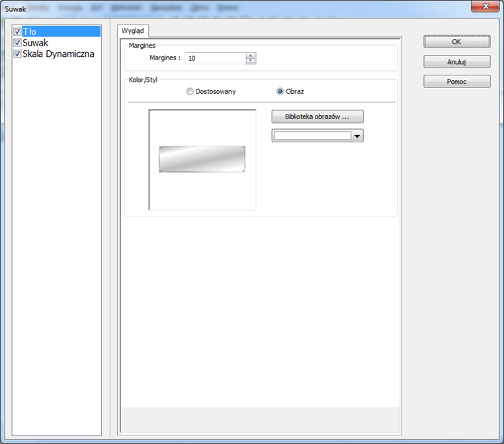Choose the Obraz radio option
504x444 pixels.
(290, 91)
